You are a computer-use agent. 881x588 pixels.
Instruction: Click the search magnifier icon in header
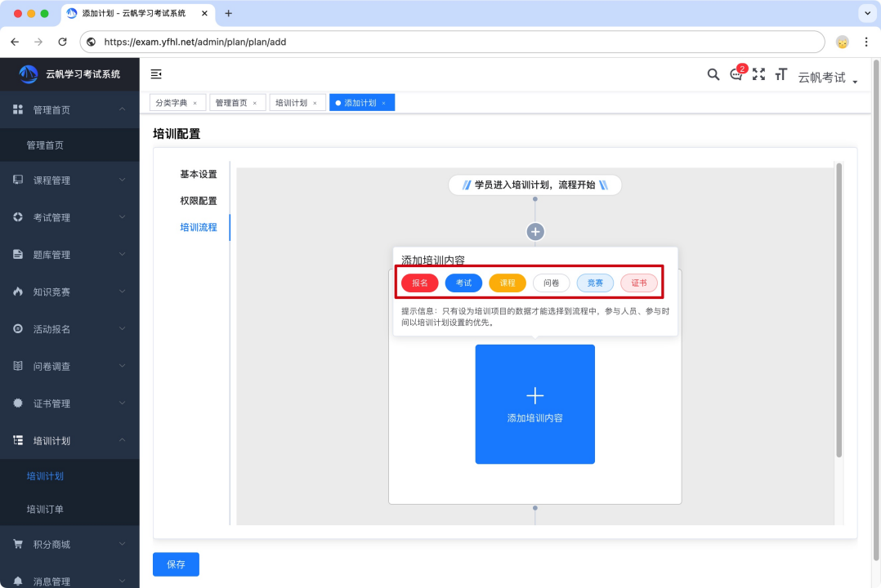[713, 74]
